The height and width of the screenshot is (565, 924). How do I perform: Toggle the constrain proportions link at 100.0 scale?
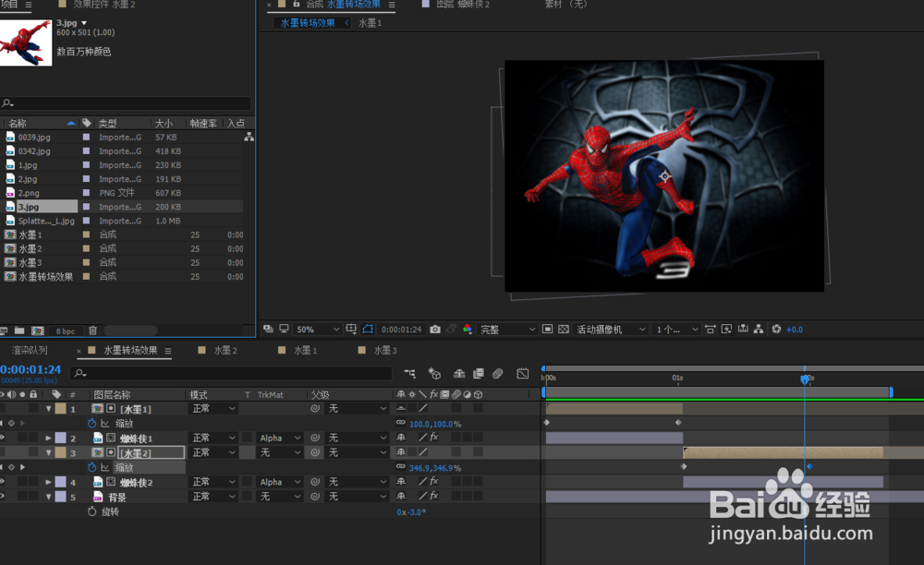pos(401,423)
